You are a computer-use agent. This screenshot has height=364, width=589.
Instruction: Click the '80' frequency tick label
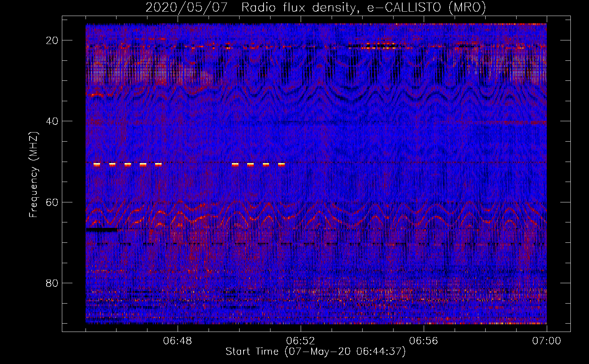click(52, 283)
